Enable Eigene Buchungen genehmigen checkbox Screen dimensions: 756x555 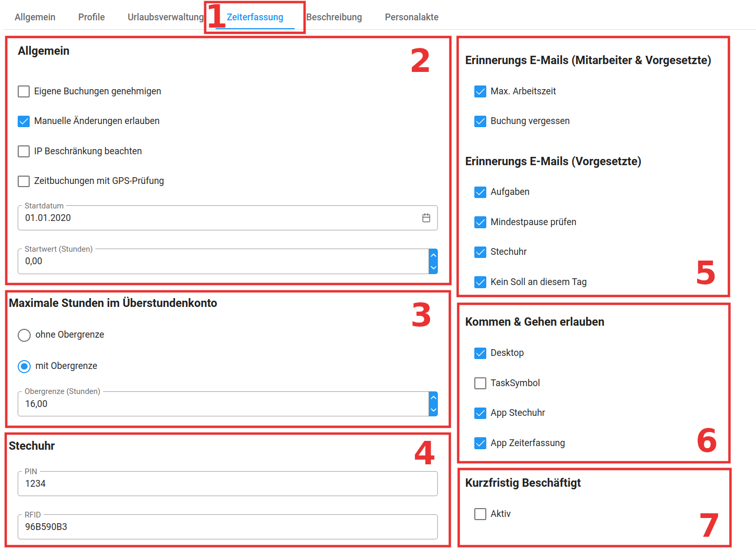click(x=24, y=92)
